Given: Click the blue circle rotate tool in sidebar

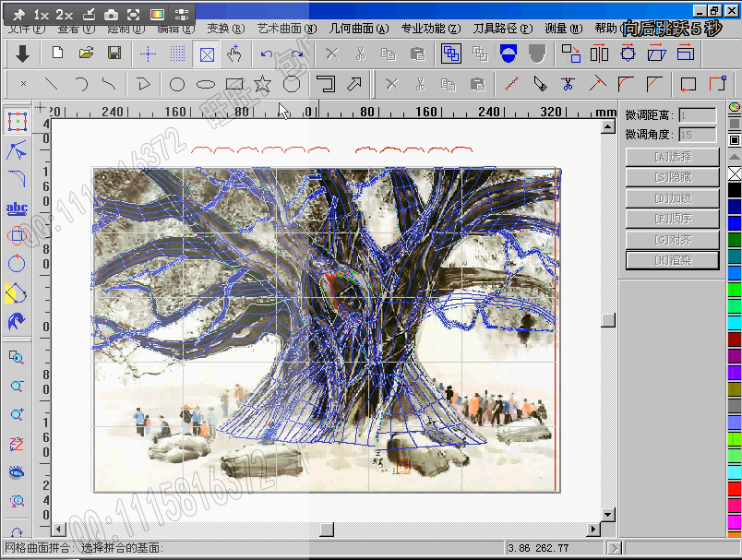Looking at the screenshot, I should click(17, 264).
